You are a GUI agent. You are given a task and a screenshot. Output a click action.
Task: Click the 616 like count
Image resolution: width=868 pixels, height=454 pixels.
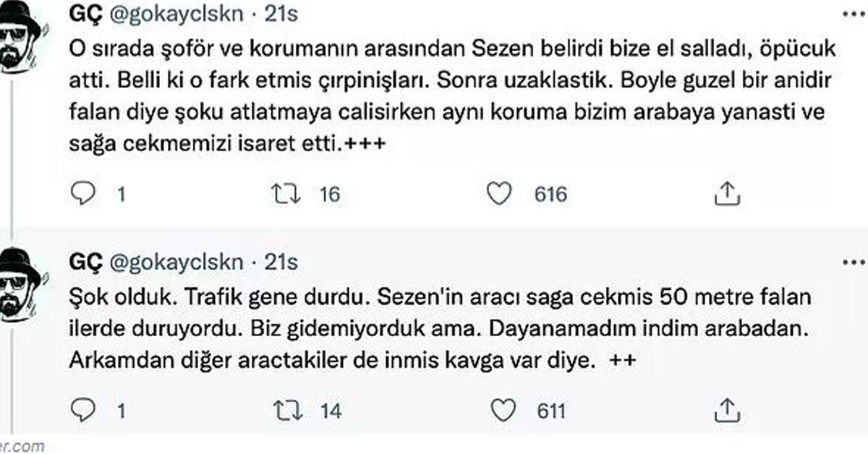point(551,194)
